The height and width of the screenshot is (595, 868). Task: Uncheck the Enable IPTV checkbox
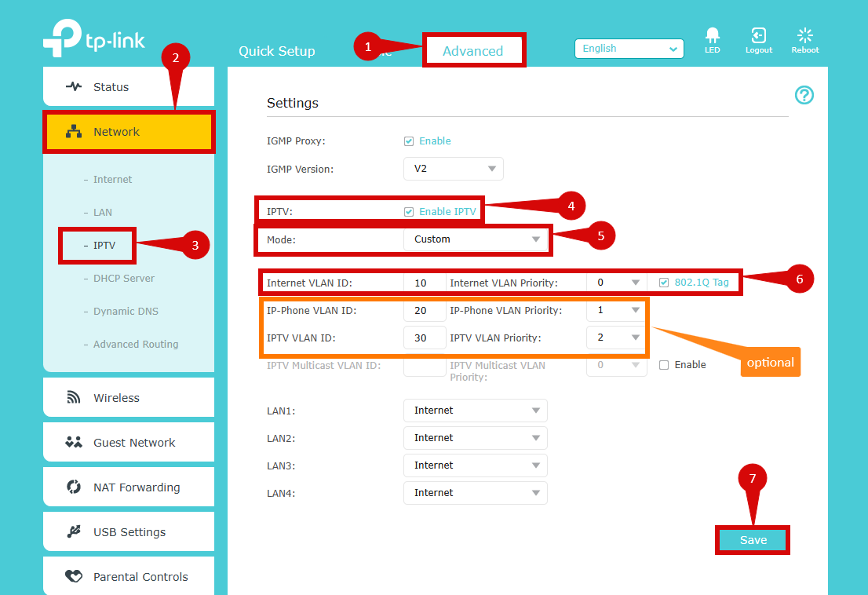click(409, 212)
